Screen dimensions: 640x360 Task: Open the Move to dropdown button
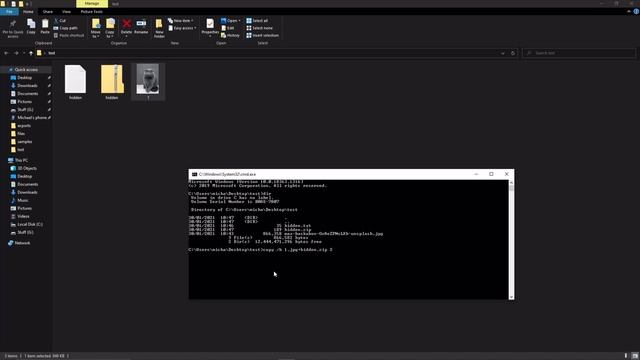click(x=96, y=29)
